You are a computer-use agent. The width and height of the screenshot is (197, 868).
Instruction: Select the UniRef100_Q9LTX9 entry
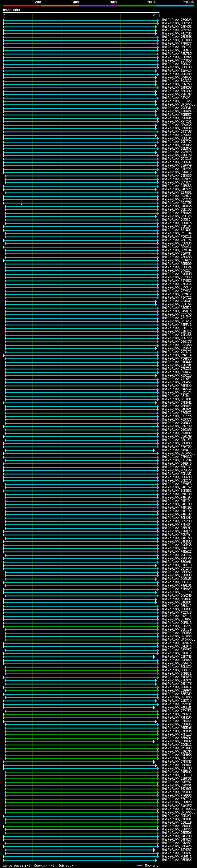176,142
